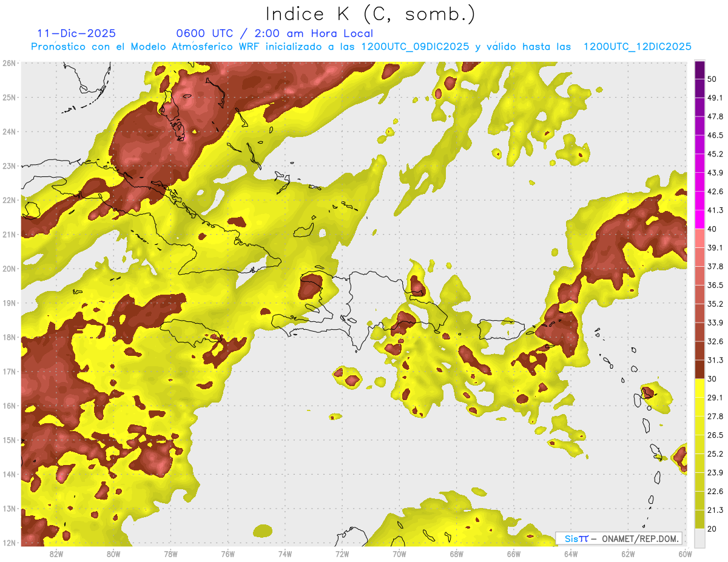Click the colorbar value "21.3"
Image resolution: width=728 pixels, height=562 pixels.
(715, 510)
